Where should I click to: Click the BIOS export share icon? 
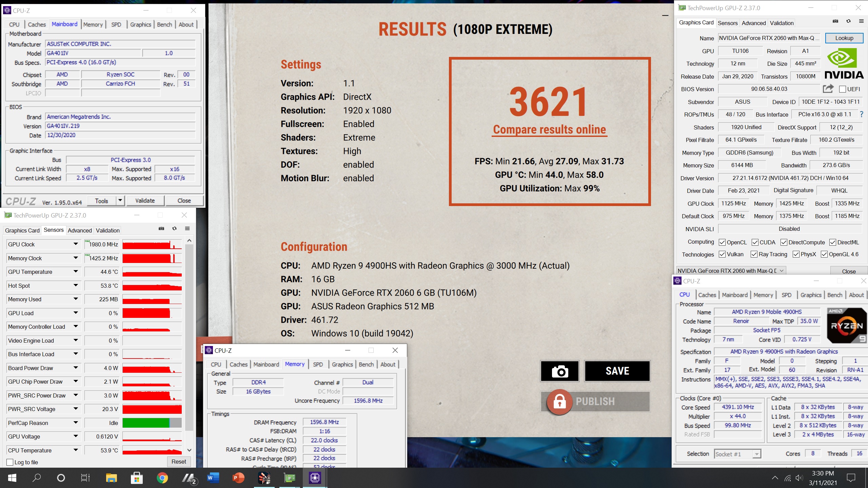(x=828, y=89)
